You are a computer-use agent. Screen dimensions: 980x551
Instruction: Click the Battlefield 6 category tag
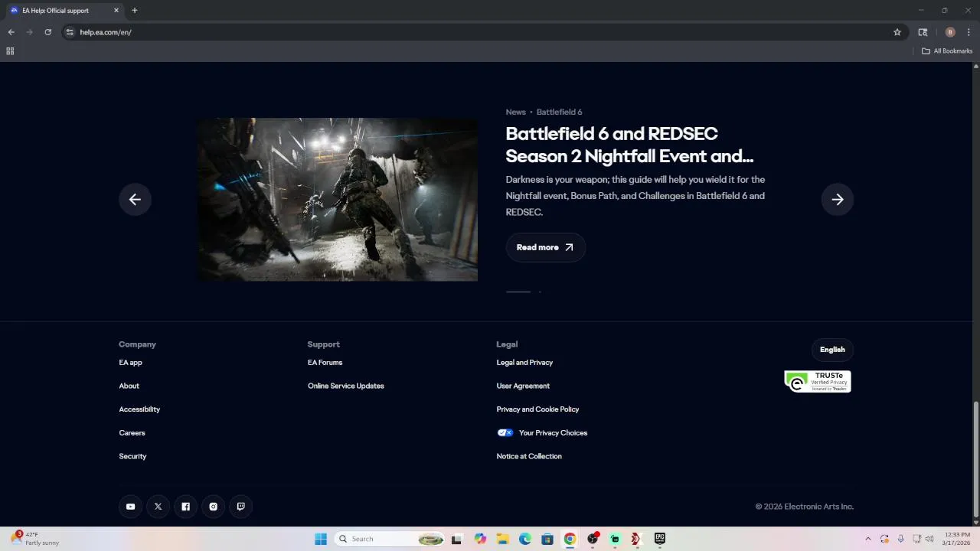pos(559,112)
